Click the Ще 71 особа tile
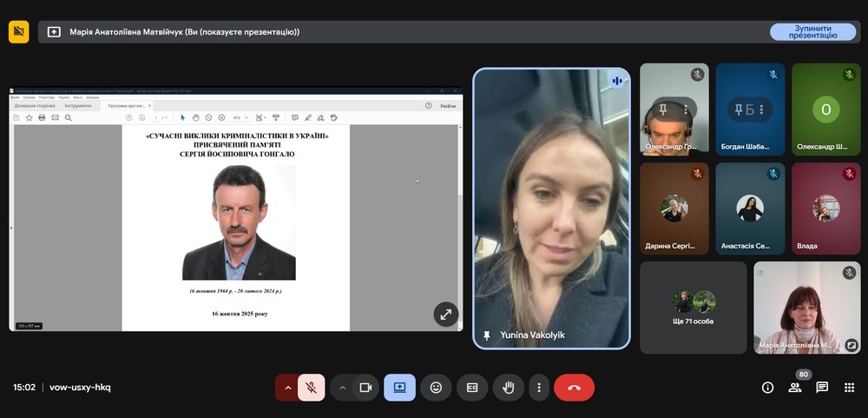 [693, 308]
